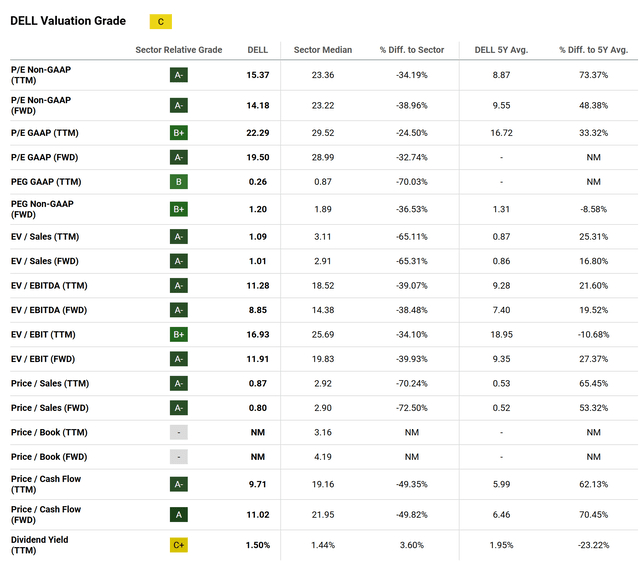The width and height of the screenshot is (640, 562).
Task: Select the EV / EBIT (FWD) row label
Action: pyautogui.click(x=43, y=359)
